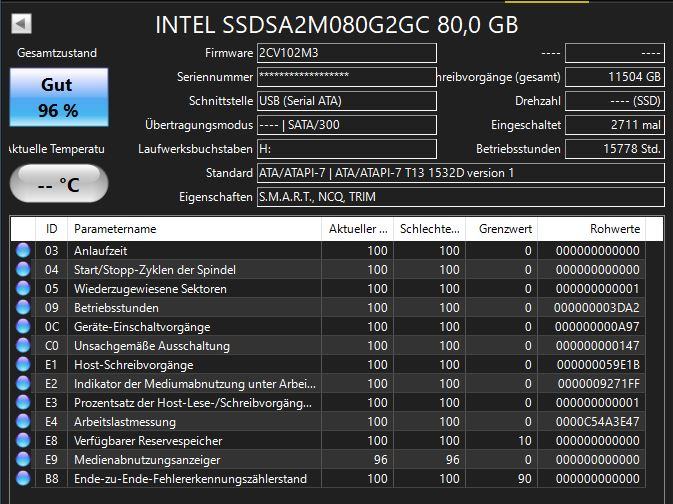The height and width of the screenshot is (504, 673).
Task: Click the status orb in row E2
Action: click(x=23, y=383)
